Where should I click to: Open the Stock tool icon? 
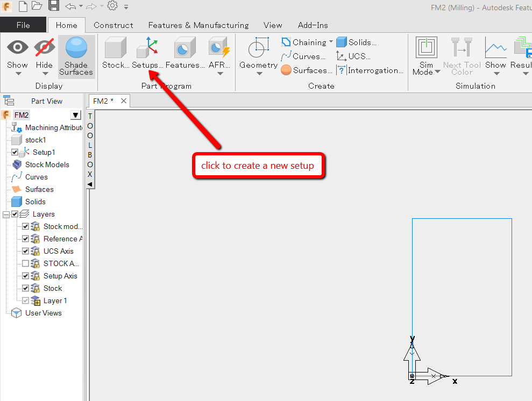pyautogui.click(x=115, y=48)
